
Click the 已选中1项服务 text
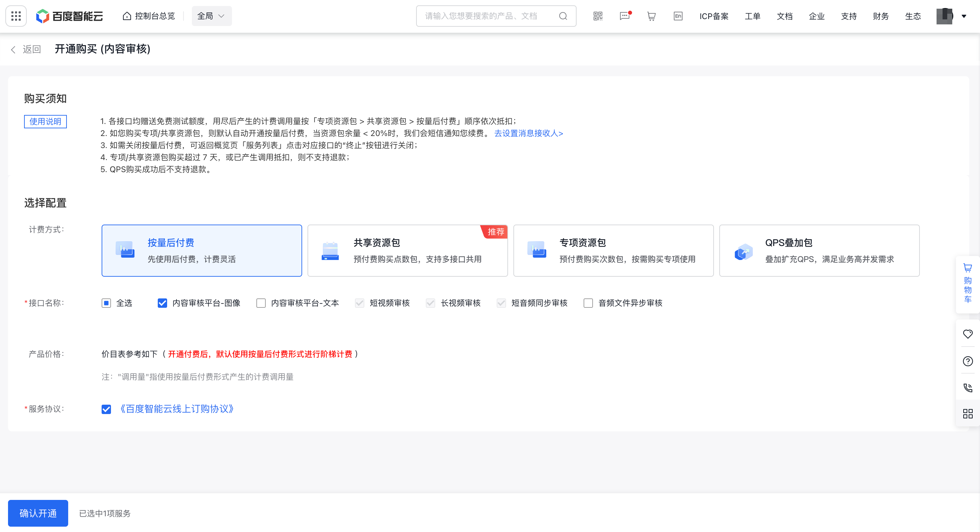click(105, 513)
